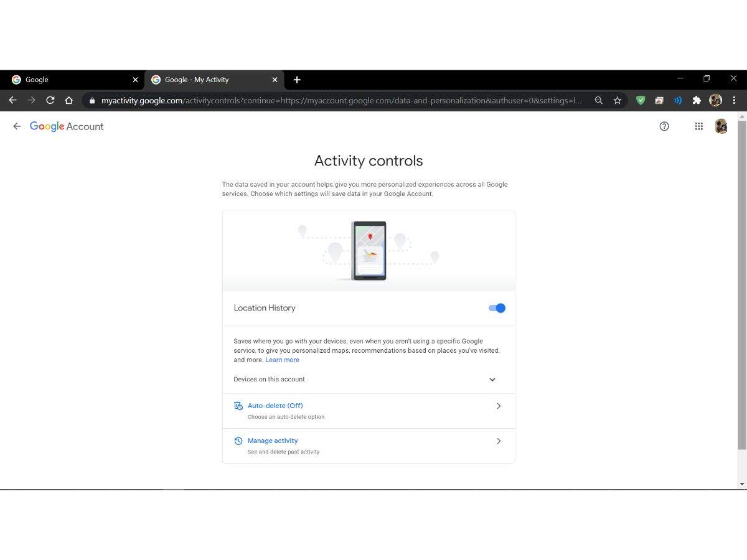Click the Manage activity link

tap(273, 441)
